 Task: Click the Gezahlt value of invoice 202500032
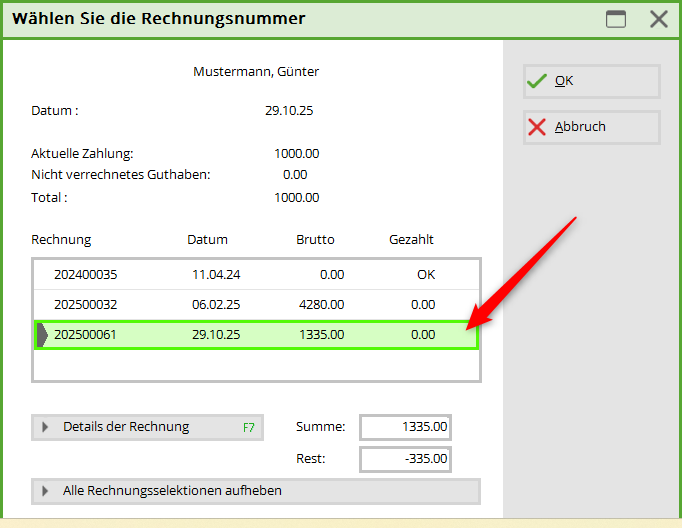click(423, 304)
